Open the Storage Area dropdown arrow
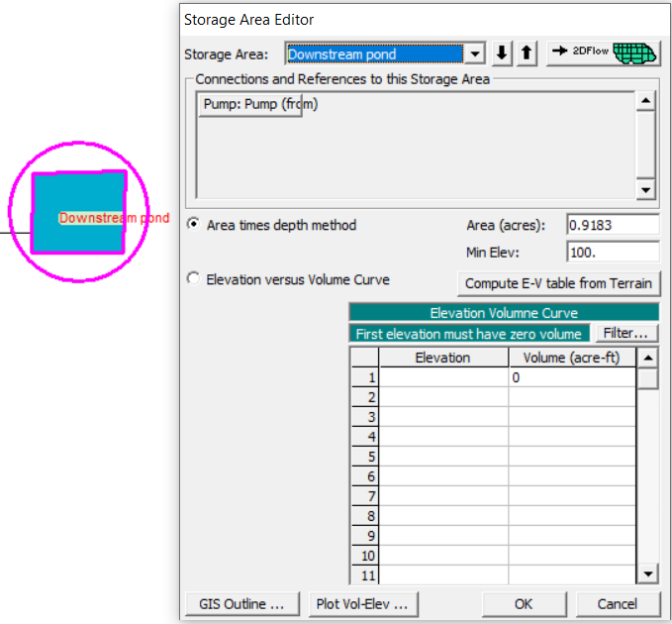This screenshot has width=672, height=624. click(475, 54)
